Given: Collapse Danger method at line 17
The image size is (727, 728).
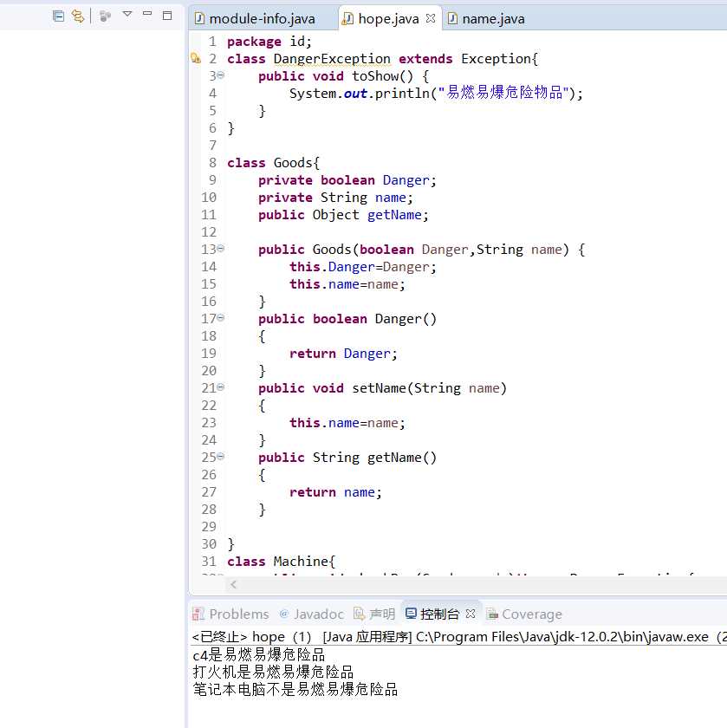Looking at the screenshot, I should [x=221, y=317].
